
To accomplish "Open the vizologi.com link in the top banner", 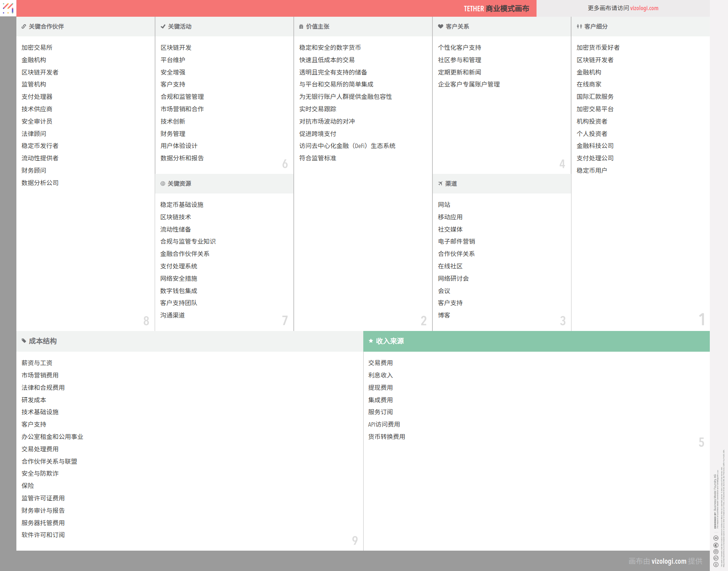I will click(644, 8).
